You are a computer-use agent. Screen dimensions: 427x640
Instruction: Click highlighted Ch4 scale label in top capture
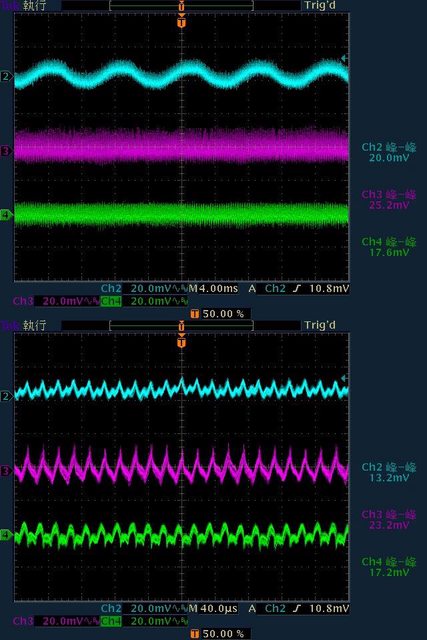[x=111, y=301]
